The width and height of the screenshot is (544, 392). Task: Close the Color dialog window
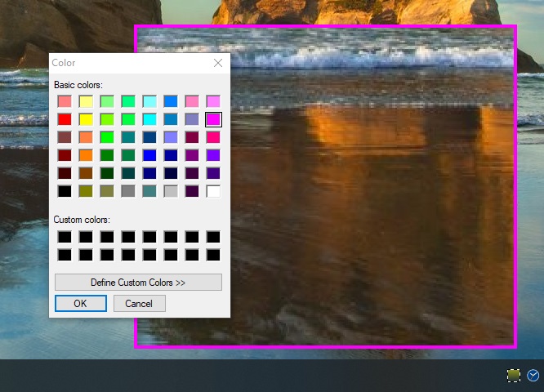[x=218, y=63]
